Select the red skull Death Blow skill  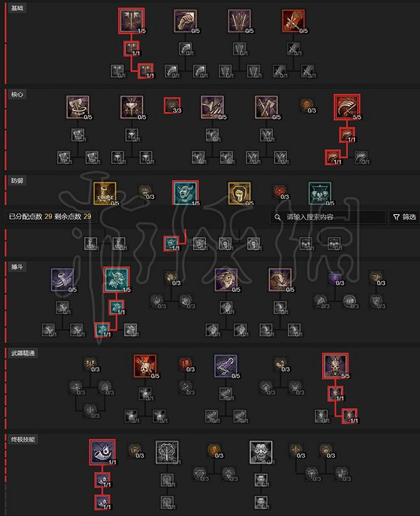[x=145, y=365]
